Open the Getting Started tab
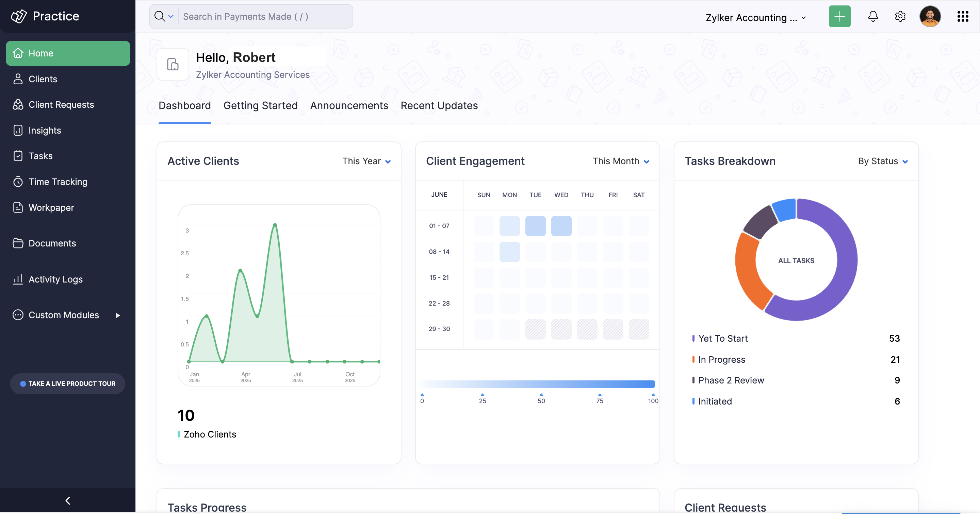This screenshot has width=980, height=514. tap(260, 106)
